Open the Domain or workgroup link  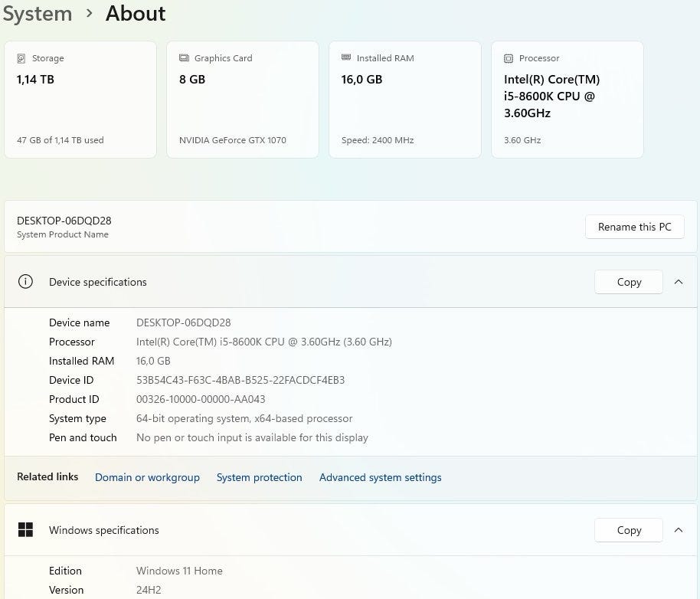(x=147, y=477)
